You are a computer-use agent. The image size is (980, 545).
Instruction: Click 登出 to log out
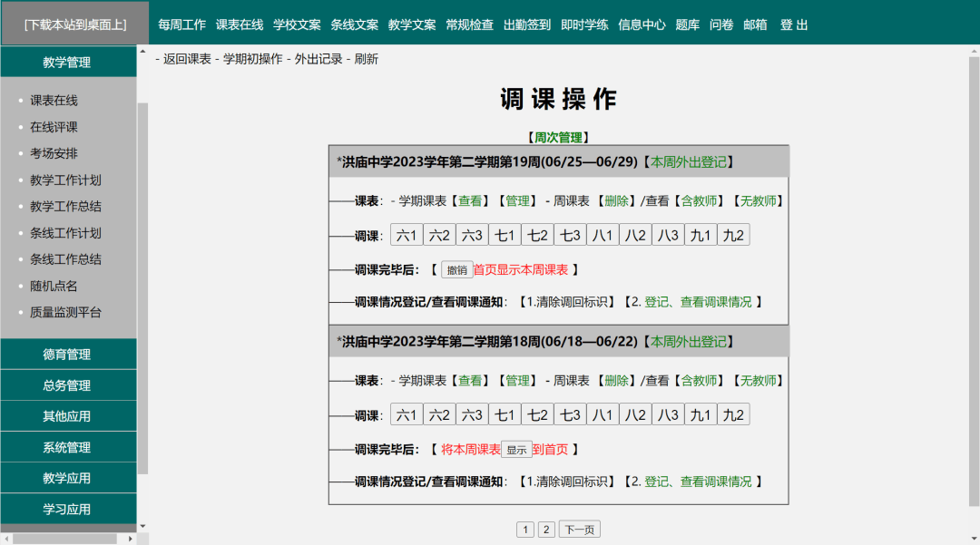coord(794,24)
